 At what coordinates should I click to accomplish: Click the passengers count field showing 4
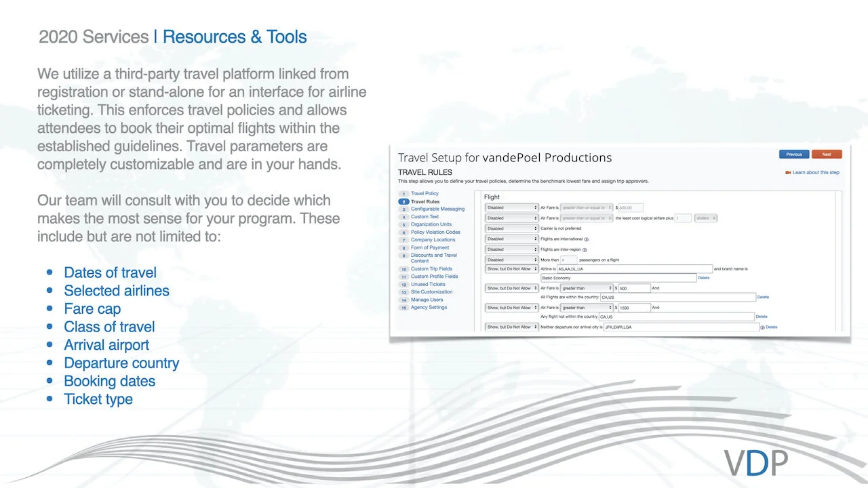click(x=568, y=260)
